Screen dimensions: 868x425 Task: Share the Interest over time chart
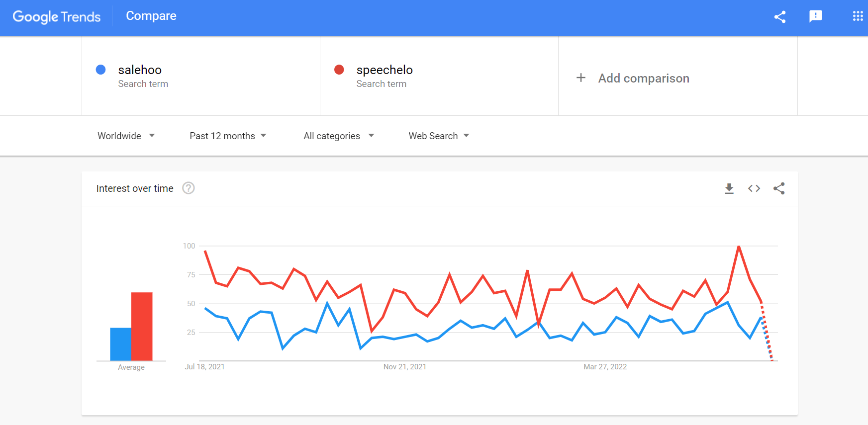(x=779, y=188)
